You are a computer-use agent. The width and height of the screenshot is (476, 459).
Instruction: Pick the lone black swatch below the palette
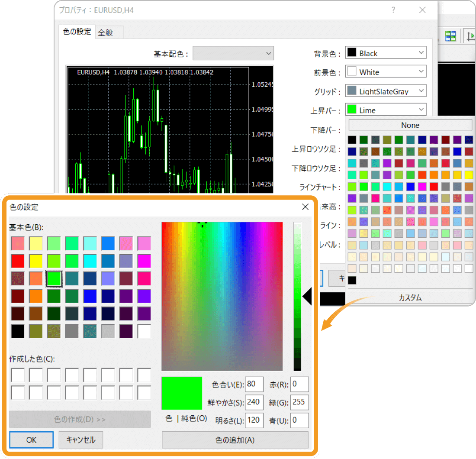click(x=352, y=280)
